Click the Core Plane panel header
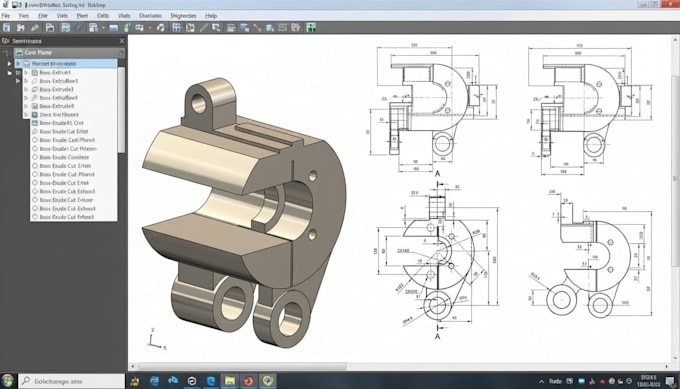This screenshot has height=389, width=680. [x=69, y=53]
